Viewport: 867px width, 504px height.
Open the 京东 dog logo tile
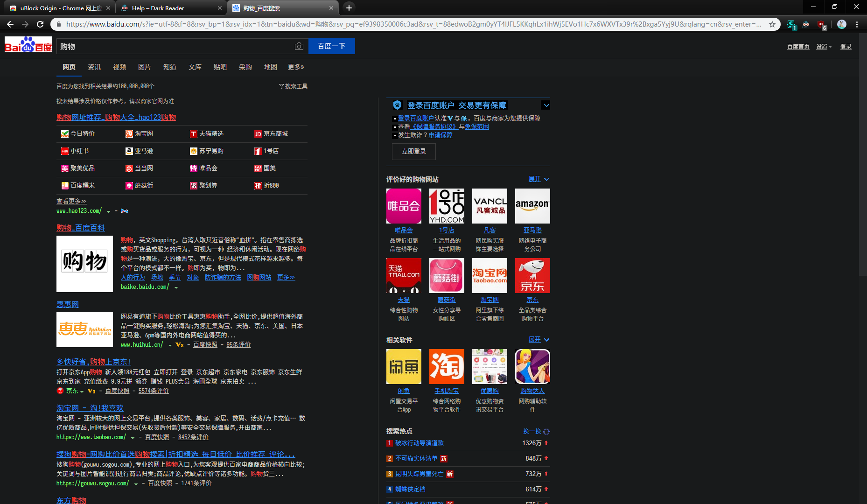coord(532,275)
